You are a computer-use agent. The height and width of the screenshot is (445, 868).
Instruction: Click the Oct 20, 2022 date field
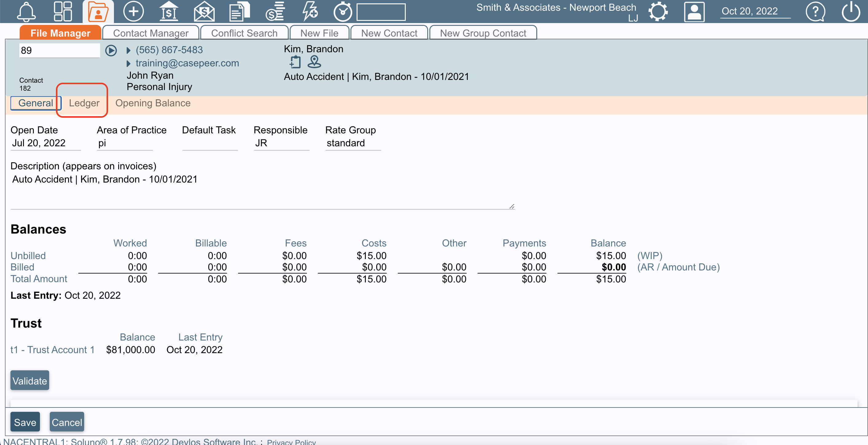tap(755, 11)
